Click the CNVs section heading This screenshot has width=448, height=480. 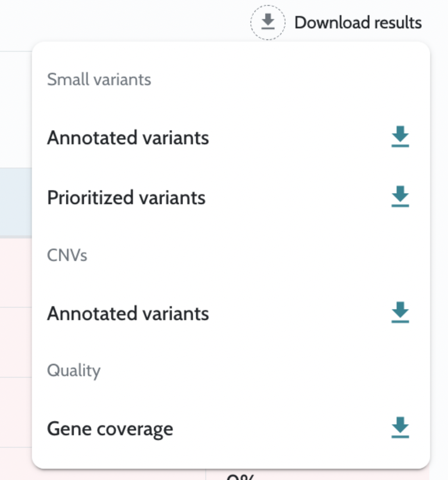click(x=67, y=255)
